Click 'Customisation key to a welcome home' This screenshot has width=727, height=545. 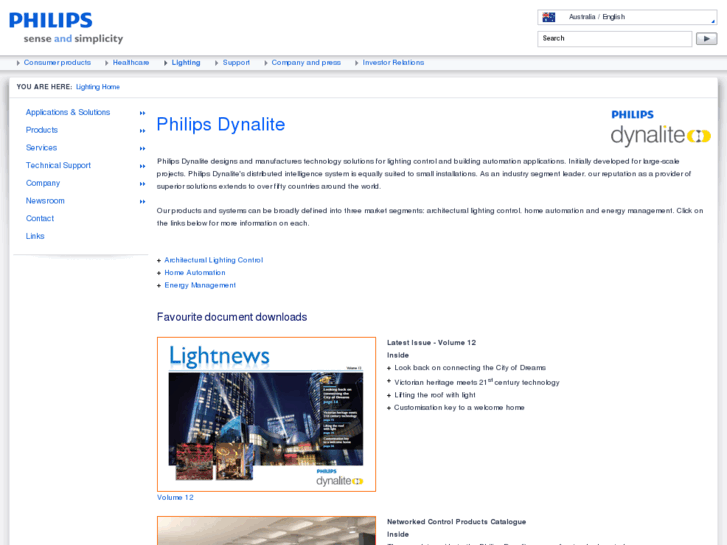459,408
